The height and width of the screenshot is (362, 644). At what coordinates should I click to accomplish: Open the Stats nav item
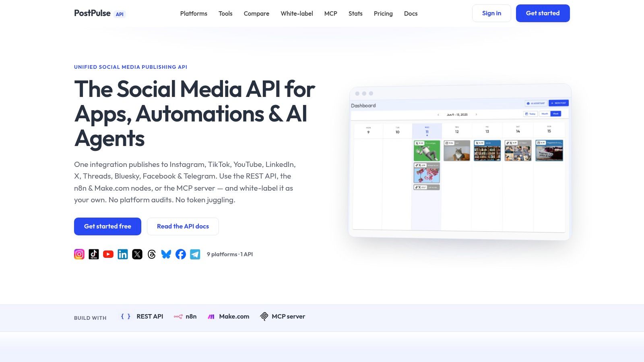(x=355, y=14)
